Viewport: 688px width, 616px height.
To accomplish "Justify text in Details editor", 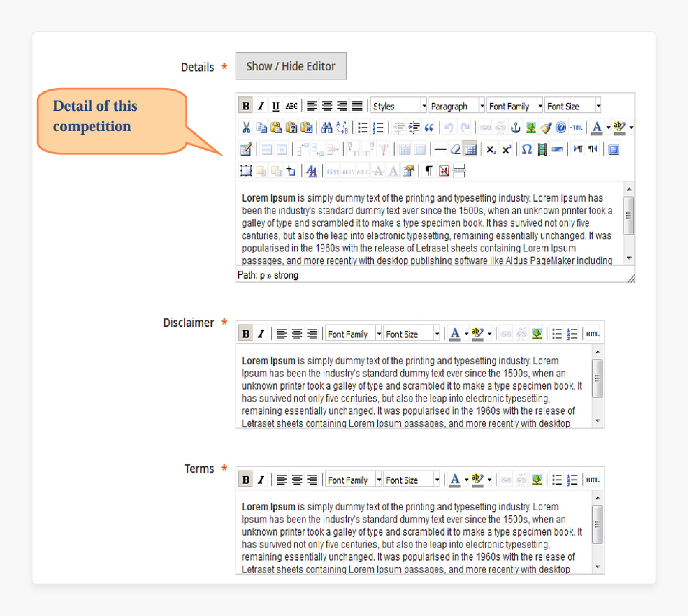I will (x=357, y=106).
